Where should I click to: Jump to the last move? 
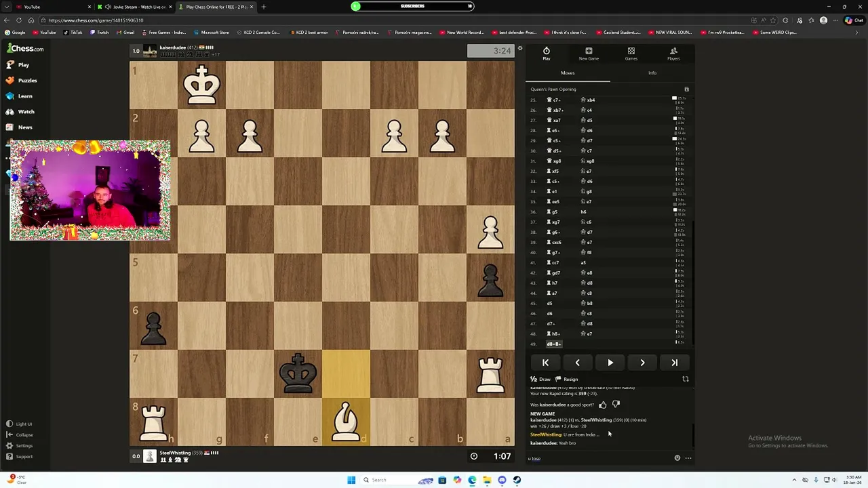tap(675, 363)
